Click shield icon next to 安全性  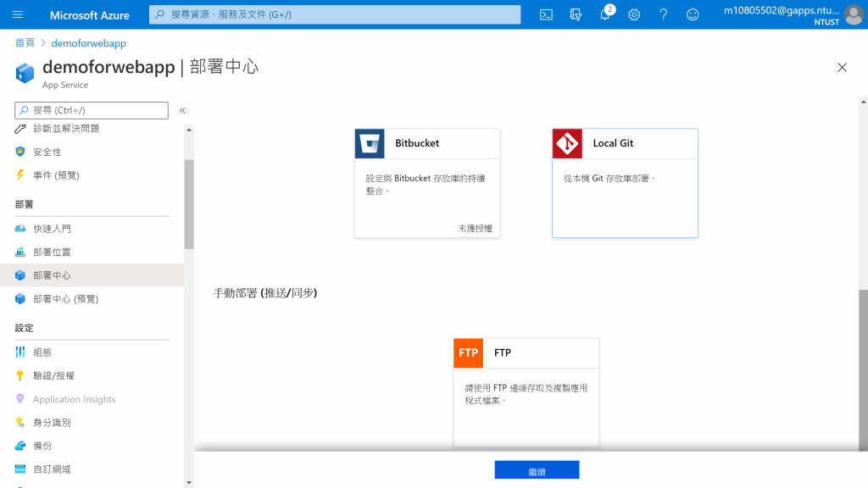coord(20,152)
